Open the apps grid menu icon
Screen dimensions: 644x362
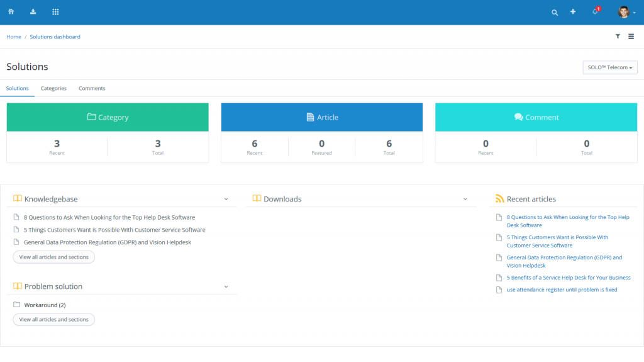coord(55,12)
